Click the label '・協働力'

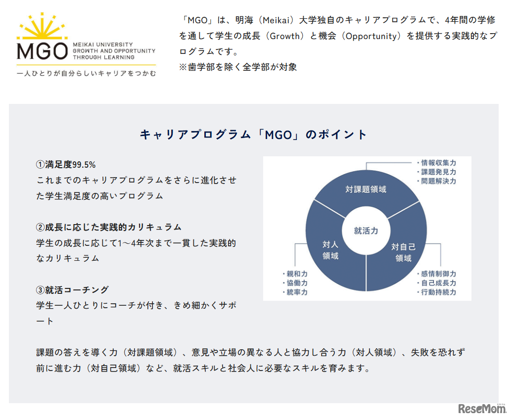(295, 283)
